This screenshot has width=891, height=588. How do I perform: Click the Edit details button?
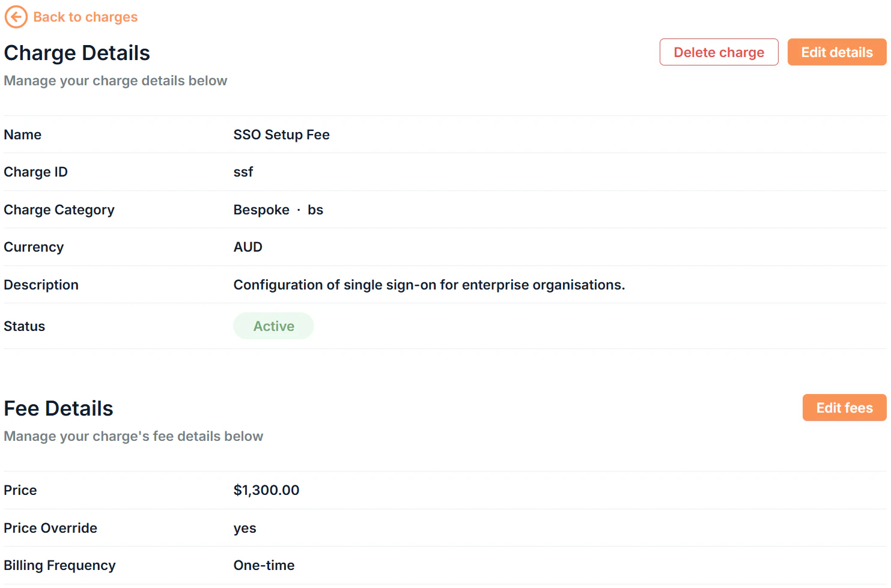pos(837,52)
